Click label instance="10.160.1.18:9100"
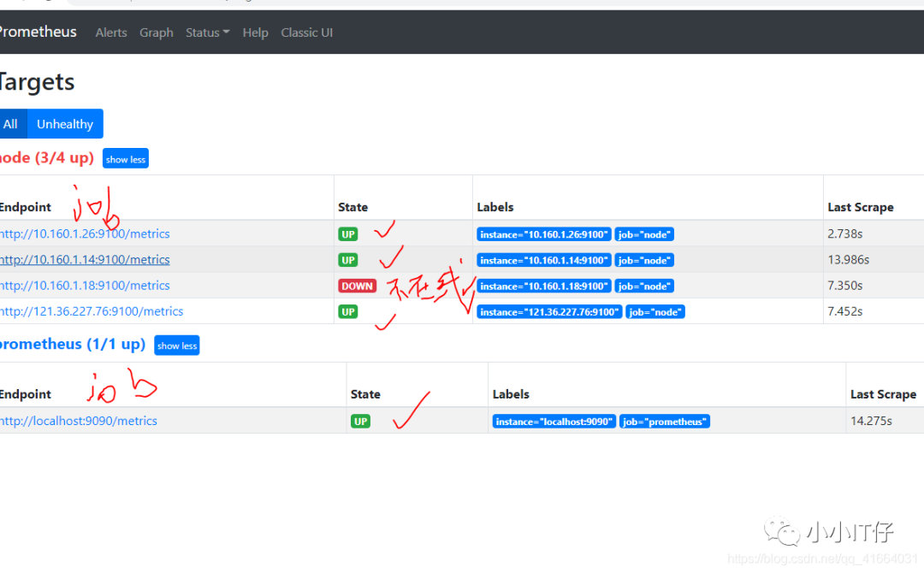The height and width of the screenshot is (573, 924). [543, 286]
